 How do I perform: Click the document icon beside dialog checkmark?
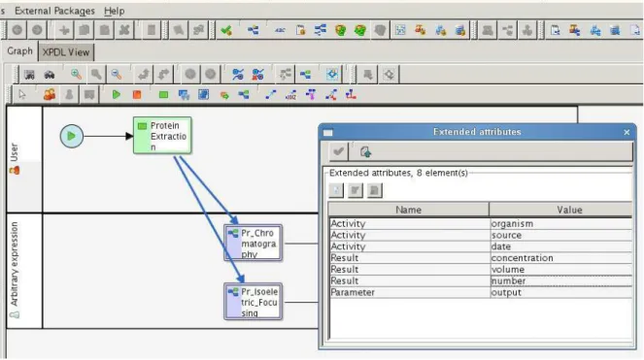point(365,152)
